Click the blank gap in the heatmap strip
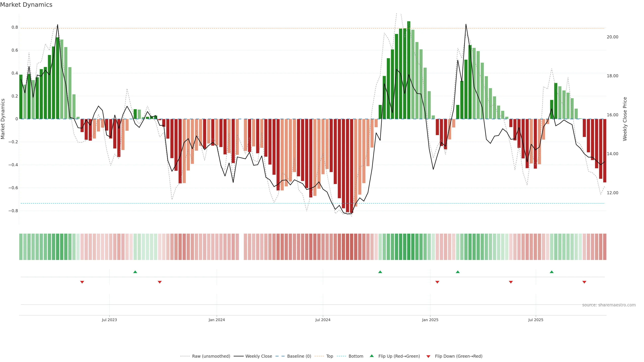 click(241, 247)
